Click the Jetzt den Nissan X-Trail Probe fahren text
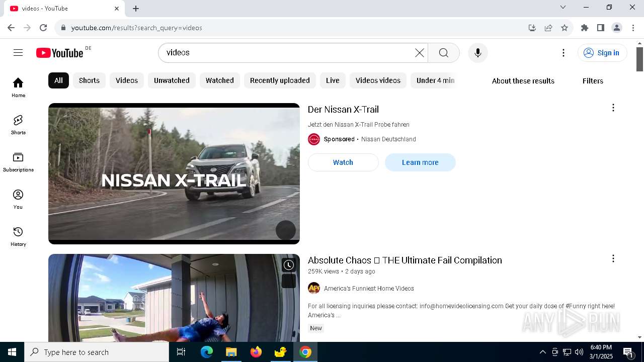The width and height of the screenshot is (644, 362). click(x=359, y=125)
